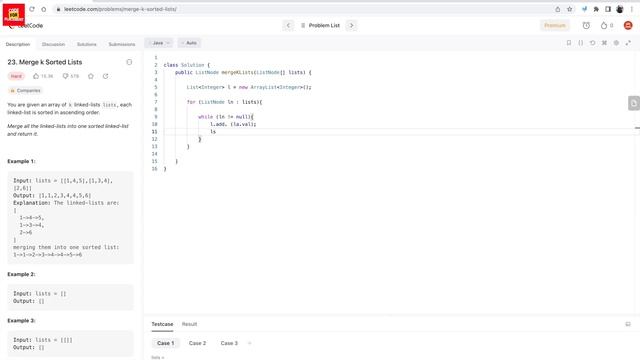View the streak flame counter
Image resolution: width=640 pixels, height=360 pixels.
click(x=607, y=25)
